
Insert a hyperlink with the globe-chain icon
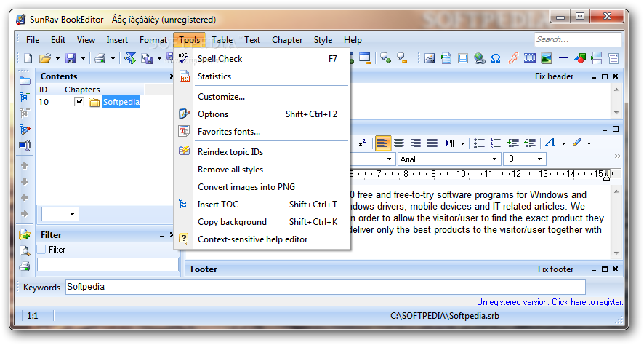click(x=479, y=58)
